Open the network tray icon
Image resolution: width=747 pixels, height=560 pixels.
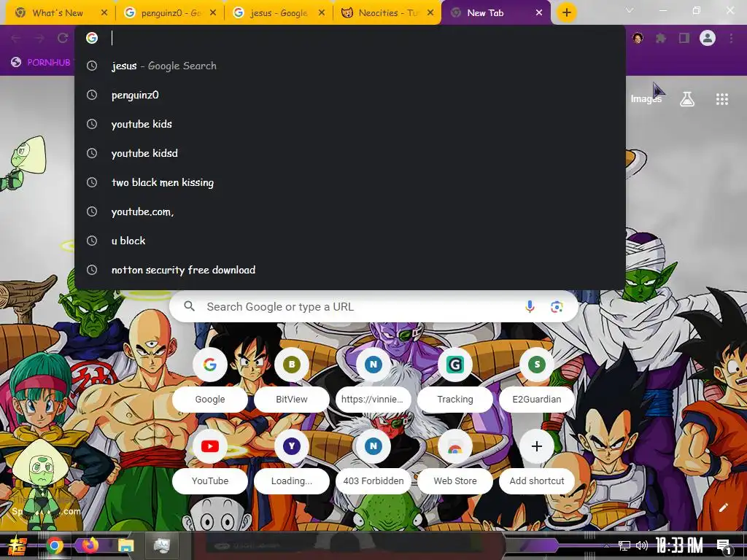coord(624,545)
